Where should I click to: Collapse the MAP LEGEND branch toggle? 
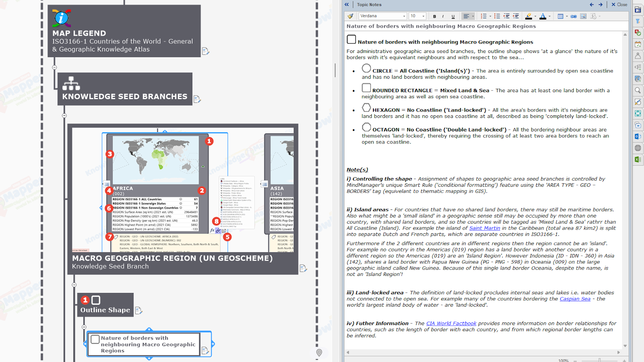pyautogui.click(x=54, y=67)
